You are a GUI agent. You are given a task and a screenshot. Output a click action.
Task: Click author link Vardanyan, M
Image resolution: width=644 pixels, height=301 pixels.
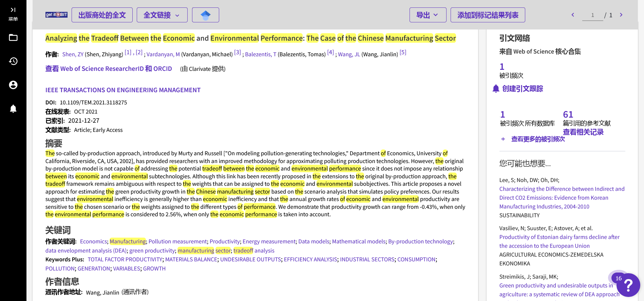coord(163,54)
